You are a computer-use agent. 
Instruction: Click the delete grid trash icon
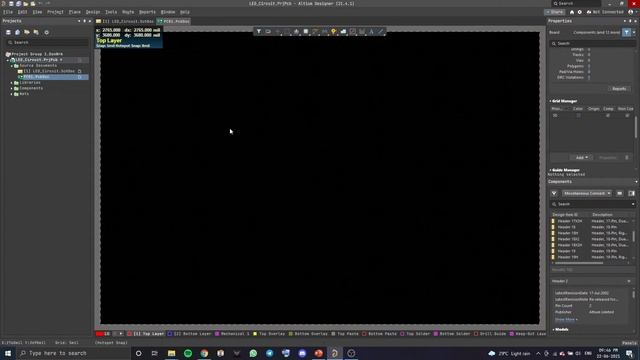pyautogui.click(x=627, y=158)
